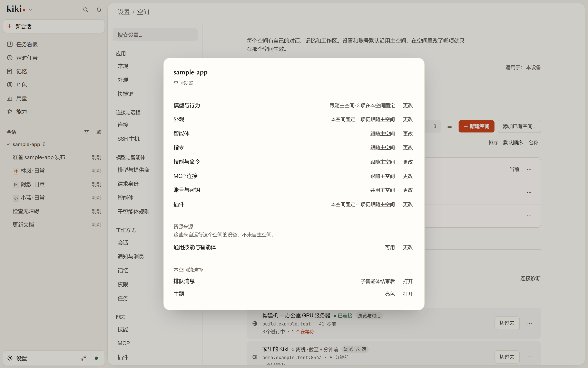Change 通用技能与智能体 resource setting
This screenshot has height=368, width=588.
[408, 247]
